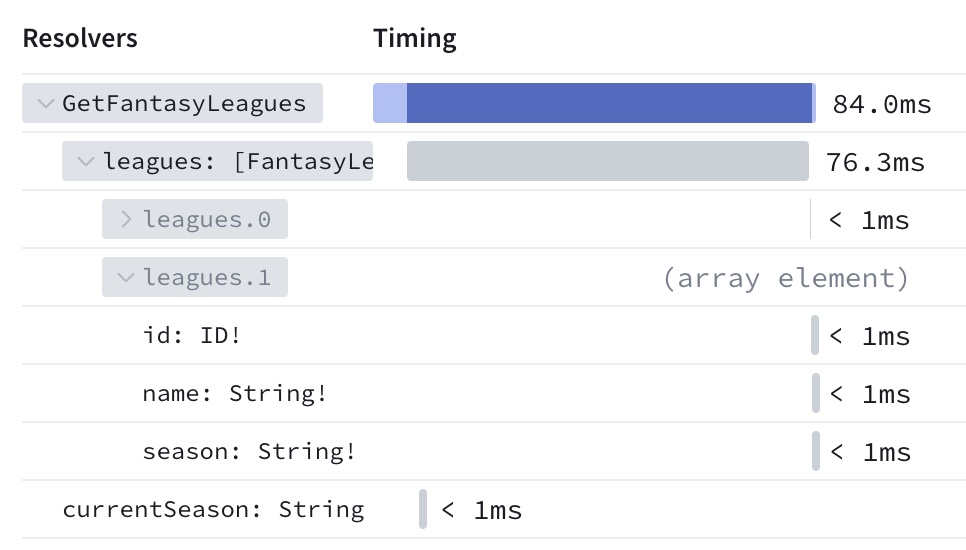Click the timing marker for name: String!
Image resolution: width=966 pixels, height=550 pixels.
tap(816, 393)
